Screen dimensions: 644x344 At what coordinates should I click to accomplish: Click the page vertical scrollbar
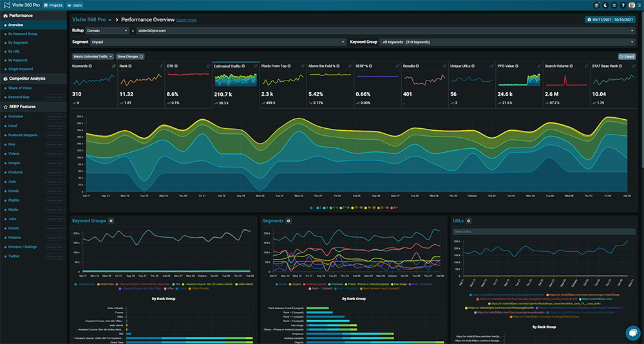[x=642, y=88]
